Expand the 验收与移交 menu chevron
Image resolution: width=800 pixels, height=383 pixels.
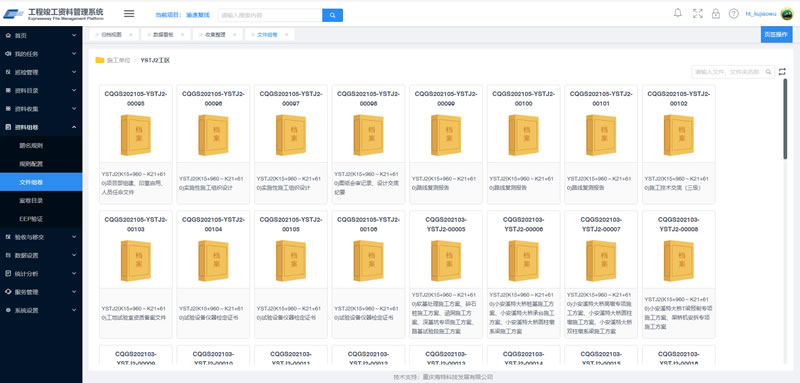click(74, 237)
